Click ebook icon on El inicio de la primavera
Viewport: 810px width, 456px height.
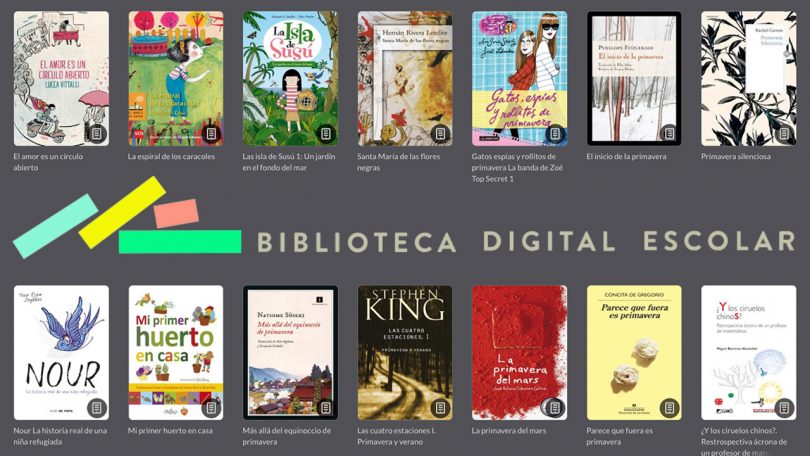pyautogui.click(x=669, y=134)
